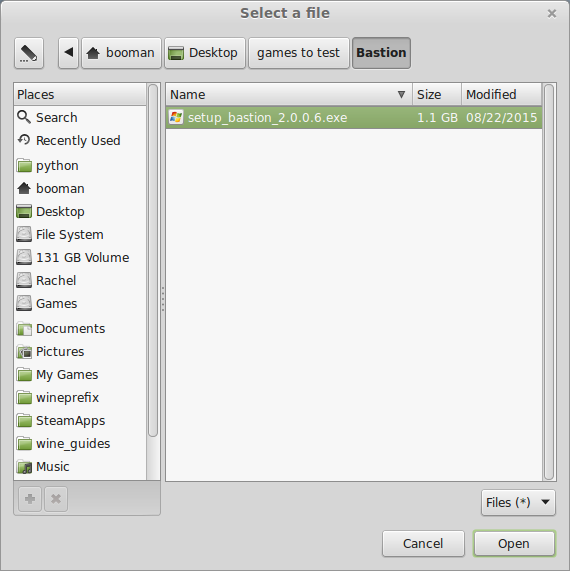Open 'games to test' path segment
Viewport: 570px width, 571px height.
coord(299,53)
